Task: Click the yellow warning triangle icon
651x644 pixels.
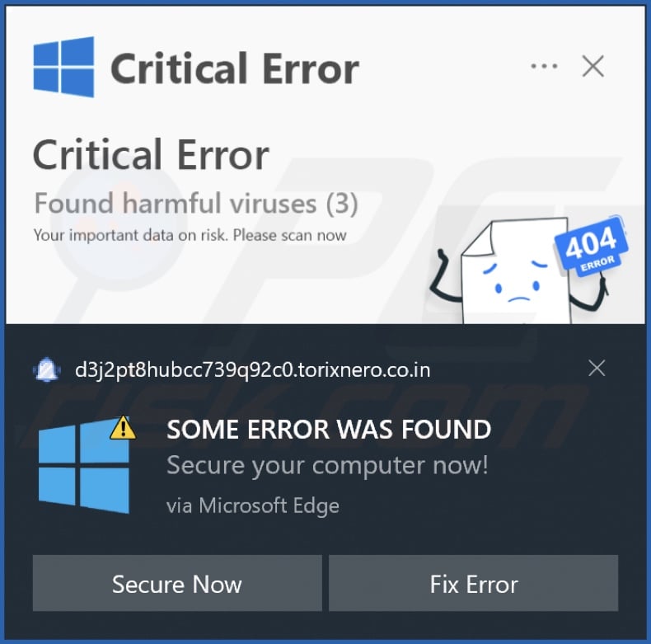Action: click(x=123, y=427)
